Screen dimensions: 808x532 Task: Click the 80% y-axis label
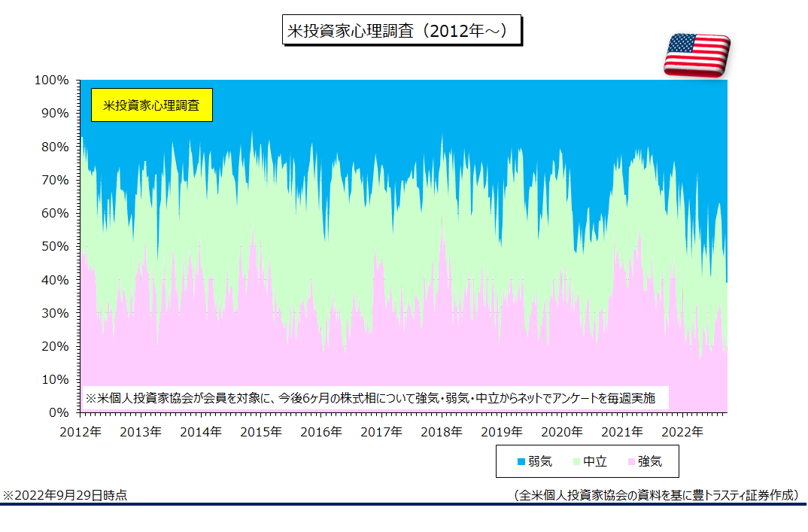coord(55,147)
